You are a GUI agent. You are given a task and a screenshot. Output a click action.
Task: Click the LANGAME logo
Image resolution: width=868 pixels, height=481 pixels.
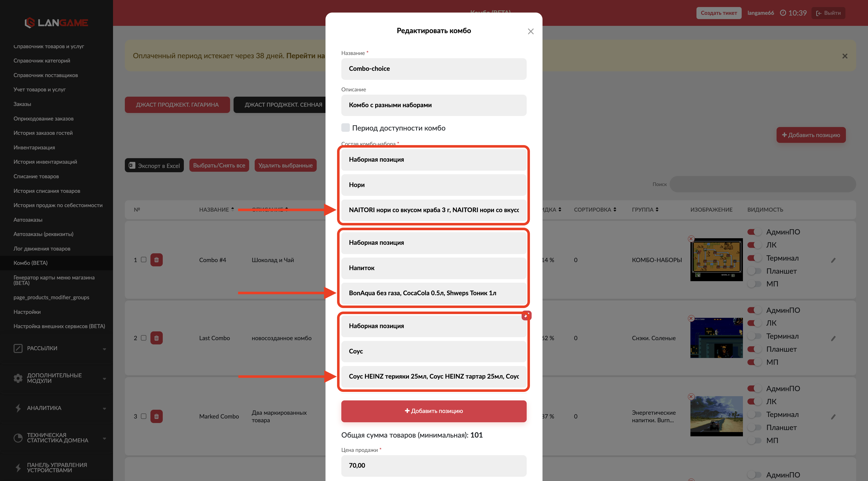tap(56, 23)
